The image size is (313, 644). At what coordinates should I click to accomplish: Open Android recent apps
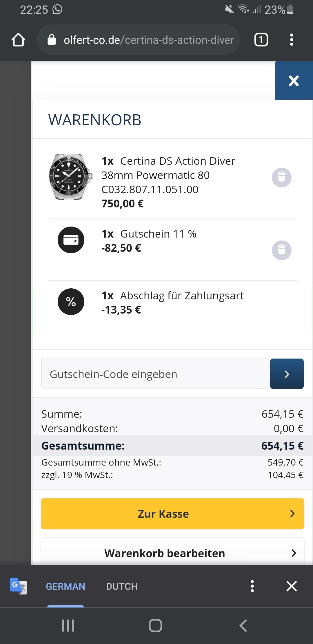coord(68,625)
